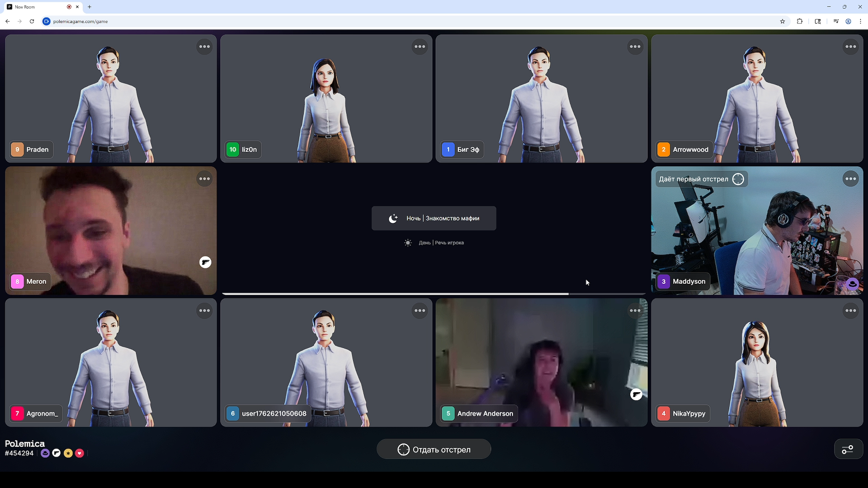Click Maddyson's webcam video tile
Image resolution: width=868 pixels, height=488 pixels.
[756, 230]
